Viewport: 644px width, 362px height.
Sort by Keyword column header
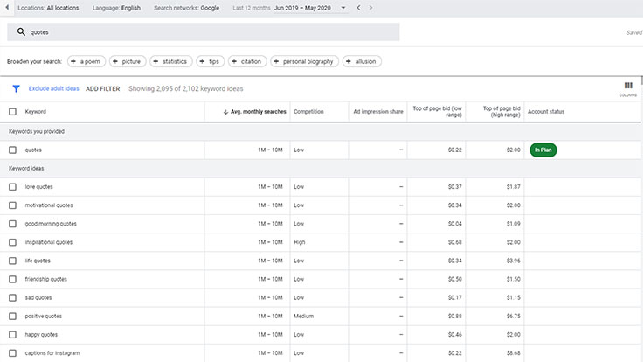[x=35, y=112]
